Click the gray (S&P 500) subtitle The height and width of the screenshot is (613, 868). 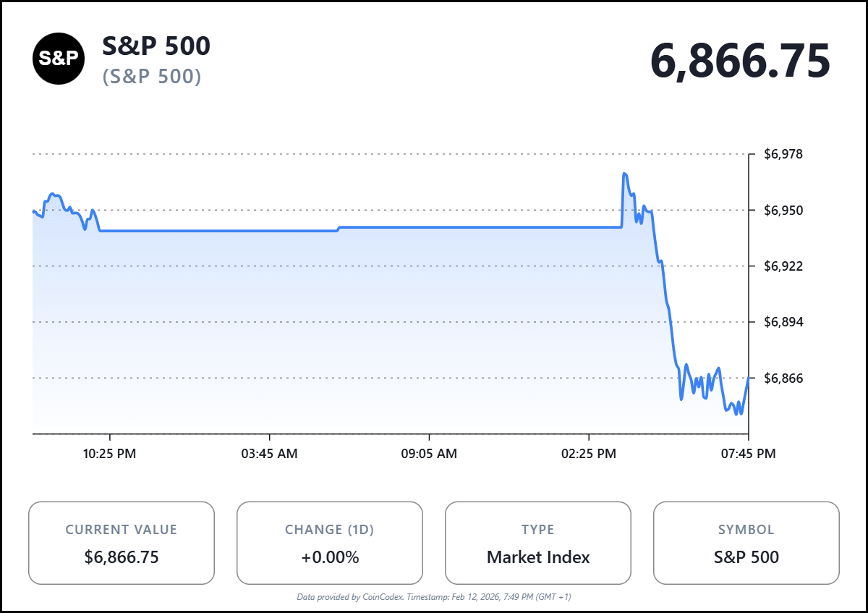click(x=152, y=76)
